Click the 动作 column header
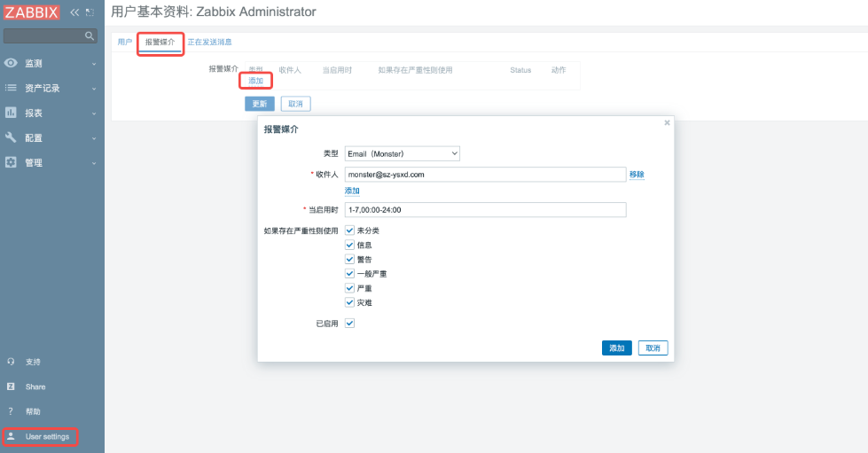Screen dimensions: 868x453 (559, 70)
